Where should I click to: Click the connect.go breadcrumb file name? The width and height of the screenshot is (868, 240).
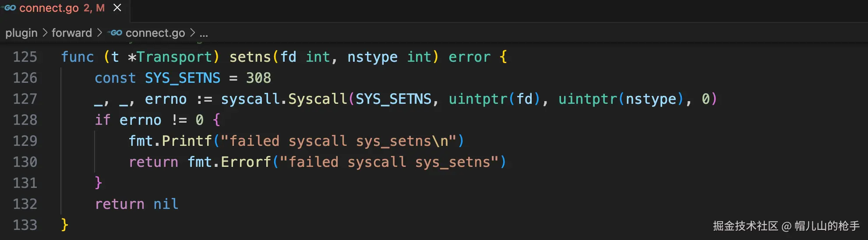155,33
